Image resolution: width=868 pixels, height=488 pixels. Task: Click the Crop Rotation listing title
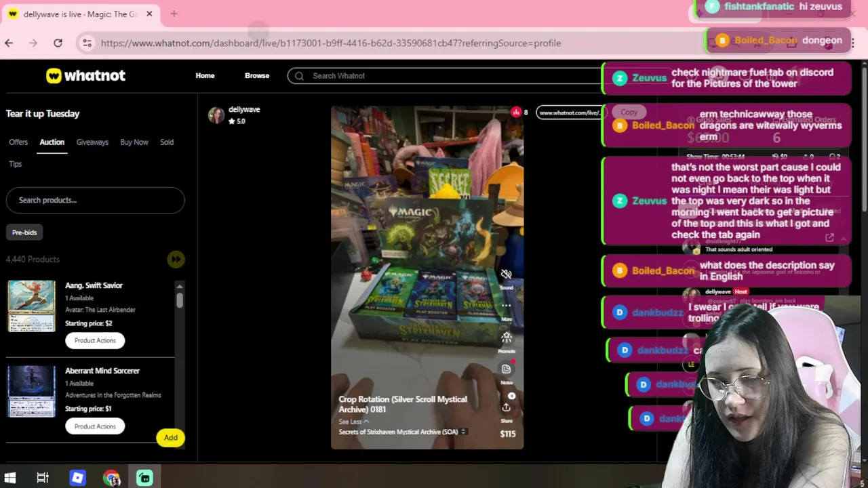(403, 405)
